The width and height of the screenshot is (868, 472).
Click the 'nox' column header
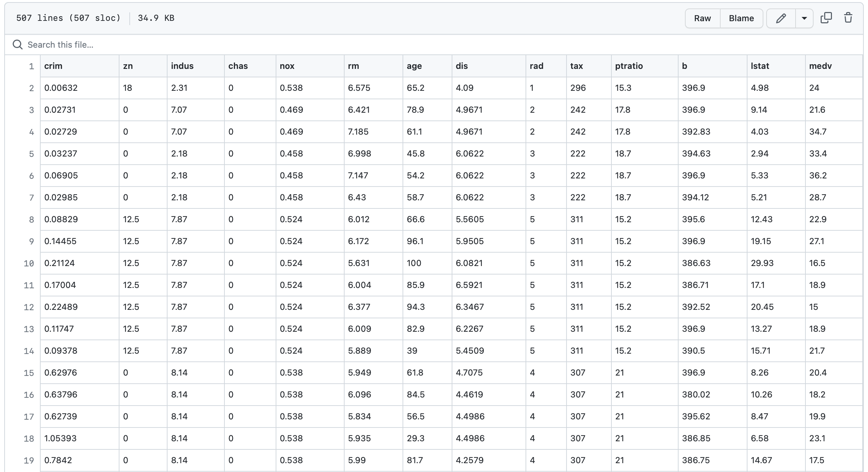pos(287,66)
